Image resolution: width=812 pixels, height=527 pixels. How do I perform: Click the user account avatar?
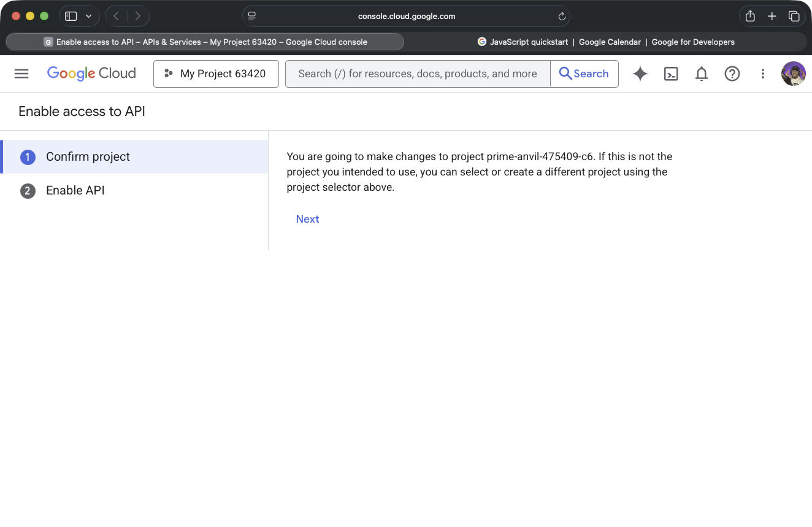793,74
